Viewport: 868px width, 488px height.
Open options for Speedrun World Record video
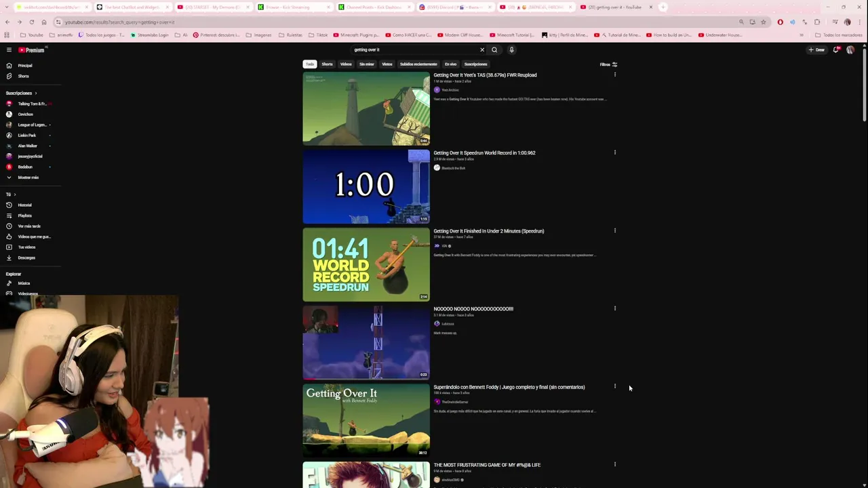(x=615, y=152)
